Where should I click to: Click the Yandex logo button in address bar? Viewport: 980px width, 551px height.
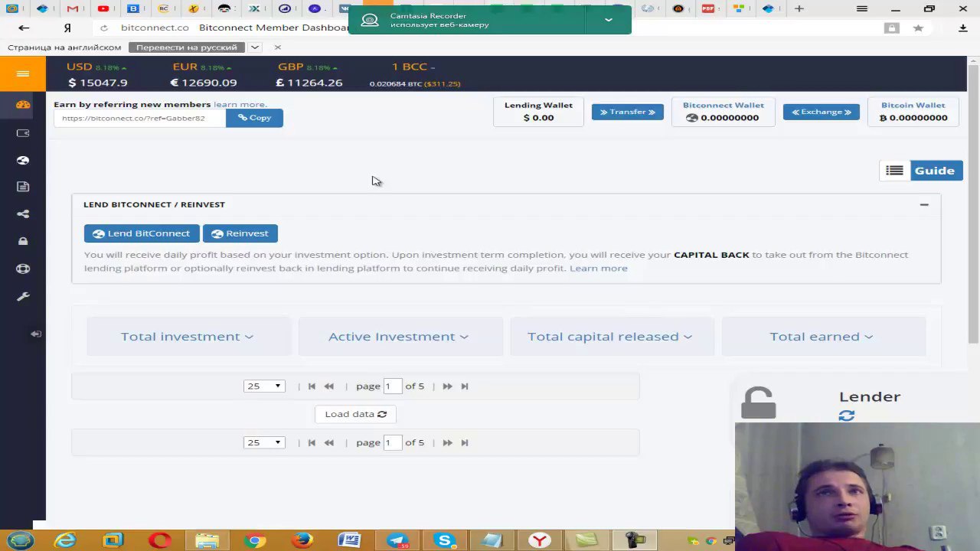coord(67,28)
